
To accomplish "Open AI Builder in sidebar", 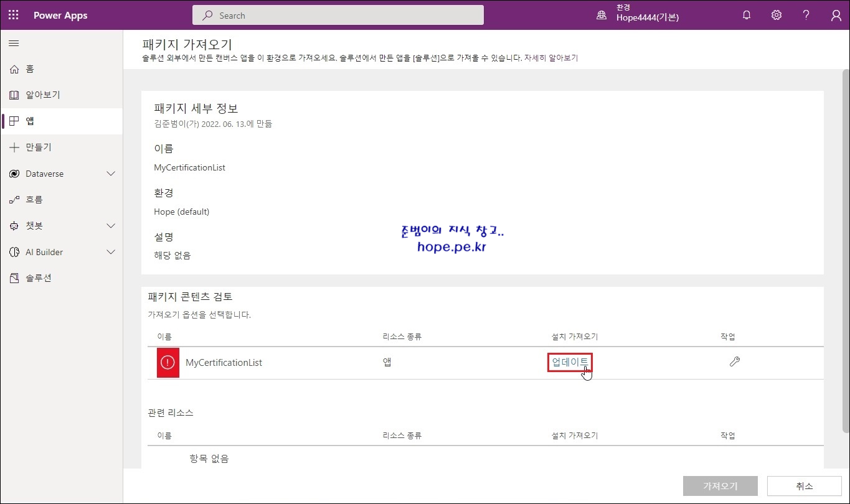I will pyautogui.click(x=44, y=252).
